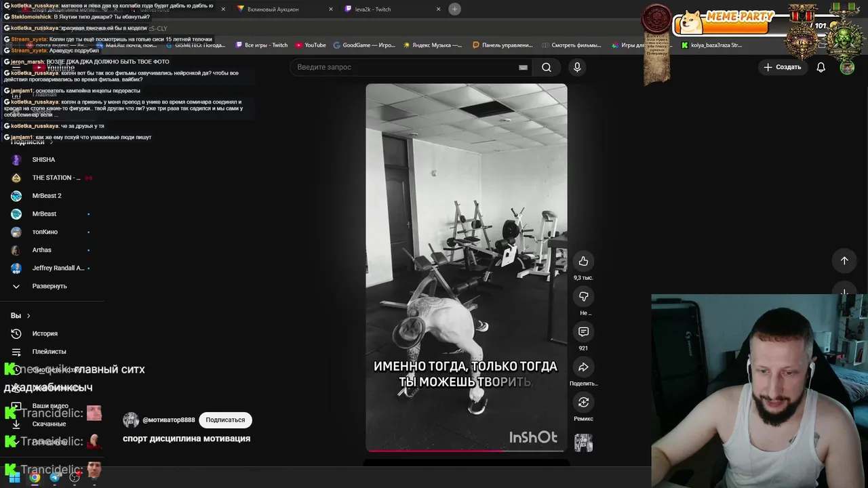
Task: Open the @мотиватор8888 channel link
Action: click(x=168, y=420)
